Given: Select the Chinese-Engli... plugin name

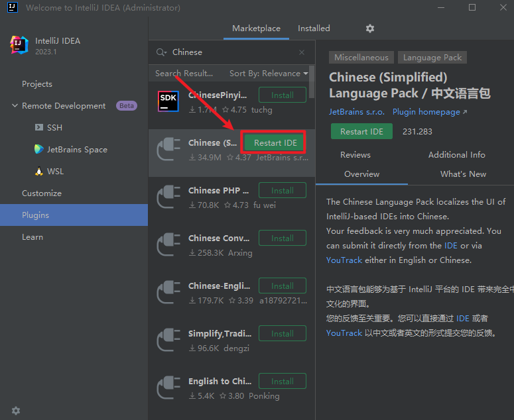Looking at the screenshot, I should [x=219, y=286].
